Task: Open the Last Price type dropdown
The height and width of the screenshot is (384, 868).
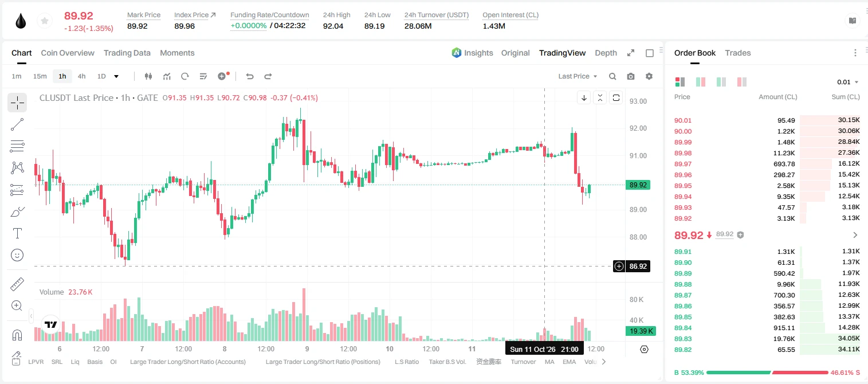Action: pyautogui.click(x=578, y=76)
